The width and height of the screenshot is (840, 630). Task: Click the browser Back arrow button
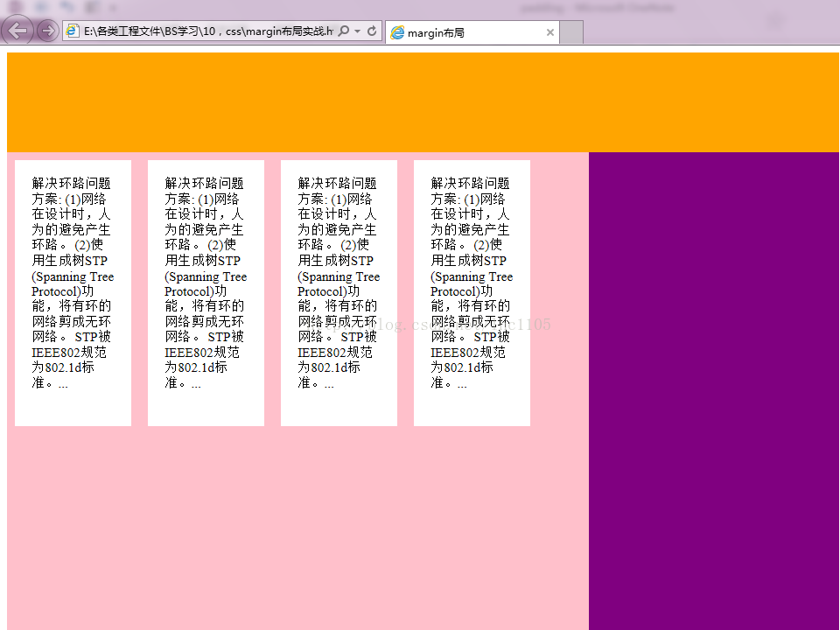tap(18, 31)
